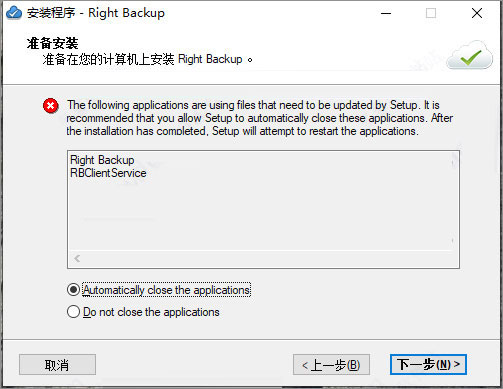The image size is (503, 389).
Task: Select RBClientService entry in the list
Action: [108, 173]
